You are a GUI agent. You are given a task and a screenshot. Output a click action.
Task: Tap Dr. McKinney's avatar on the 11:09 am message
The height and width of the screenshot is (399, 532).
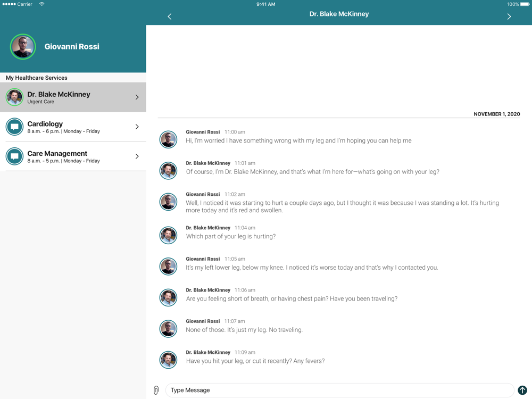pyautogui.click(x=168, y=360)
